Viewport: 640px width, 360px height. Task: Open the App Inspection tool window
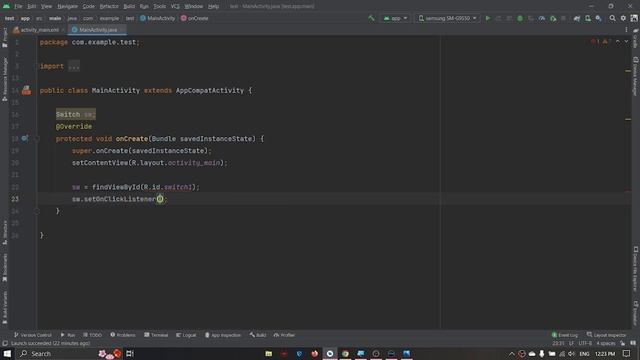pyautogui.click(x=223, y=335)
